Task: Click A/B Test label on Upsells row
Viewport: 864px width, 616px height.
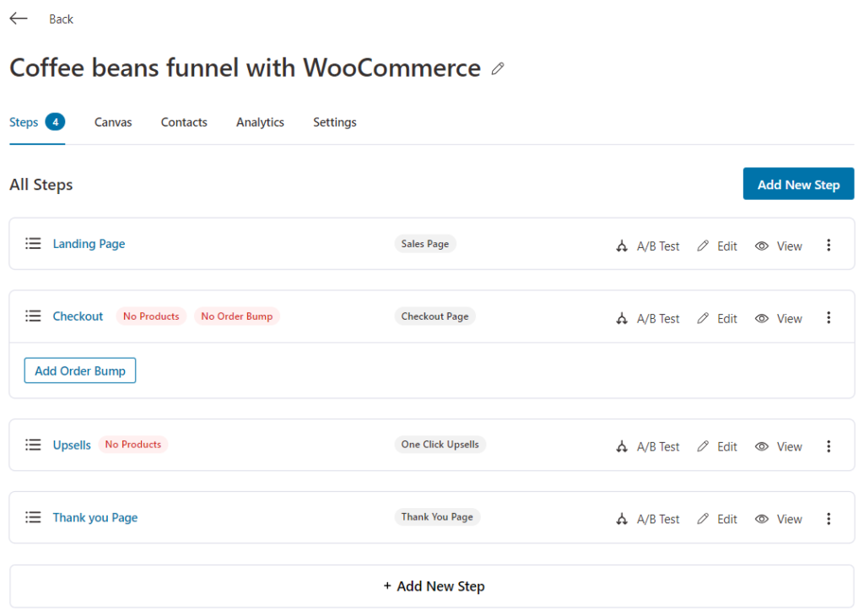Action: pyautogui.click(x=658, y=447)
